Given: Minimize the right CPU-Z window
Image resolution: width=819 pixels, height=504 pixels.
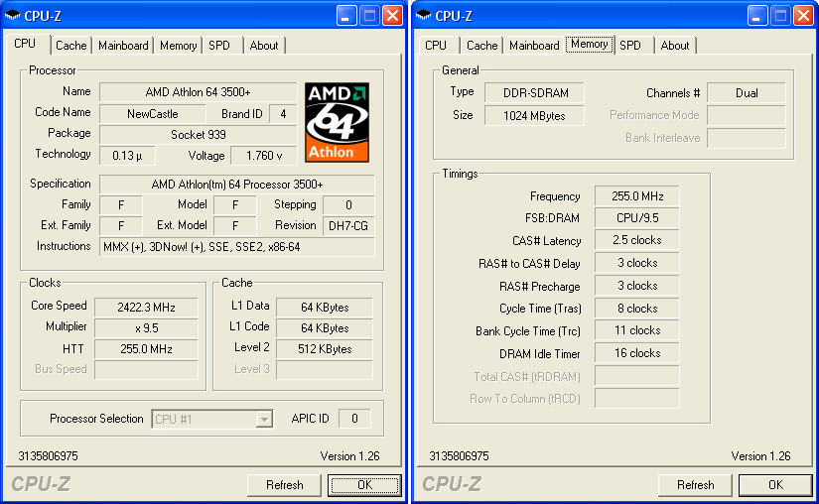Looking at the screenshot, I should (757, 16).
